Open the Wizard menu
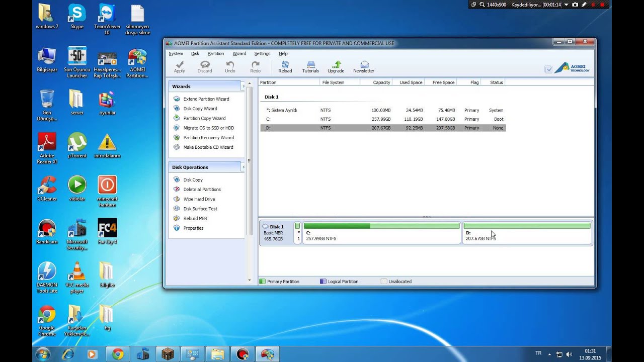 pyautogui.click(x=239, y=53)
